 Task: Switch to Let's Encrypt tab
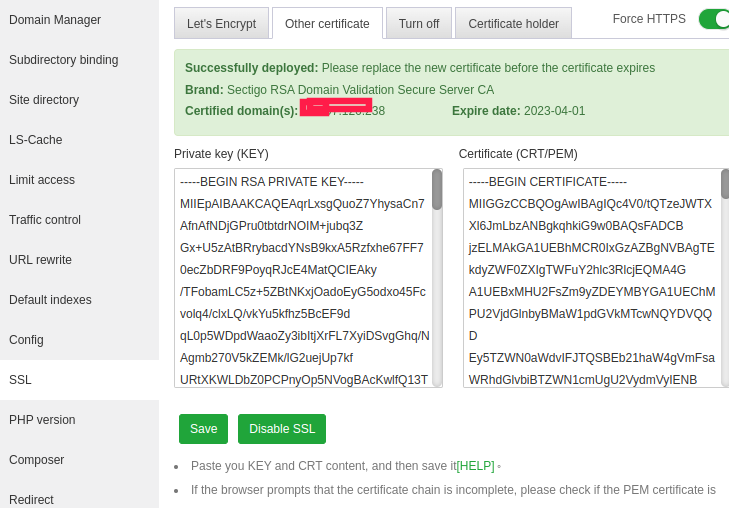221,23
